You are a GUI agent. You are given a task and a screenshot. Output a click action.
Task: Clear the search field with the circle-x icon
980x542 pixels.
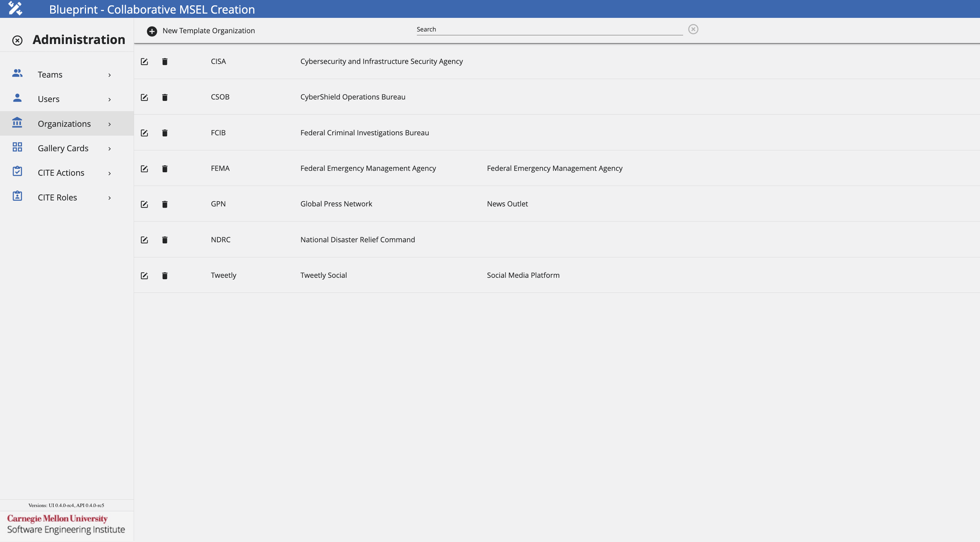pyautogui.click(x=693, y=29)
